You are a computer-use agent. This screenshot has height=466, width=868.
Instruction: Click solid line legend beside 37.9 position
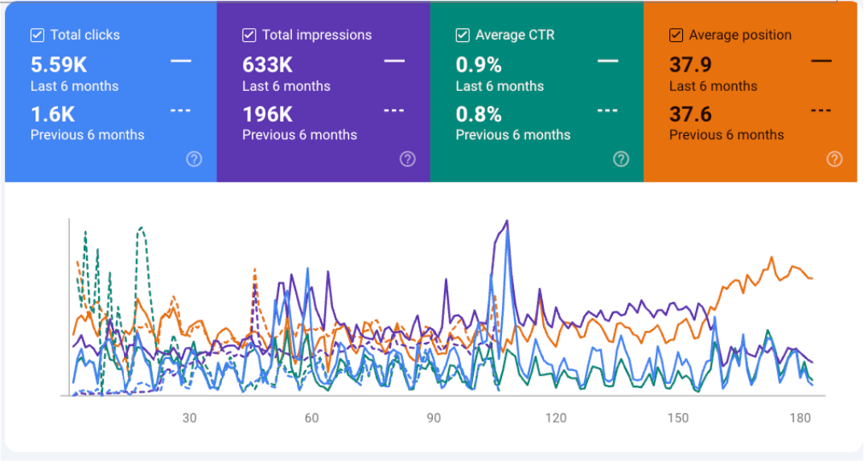[821, 61]
